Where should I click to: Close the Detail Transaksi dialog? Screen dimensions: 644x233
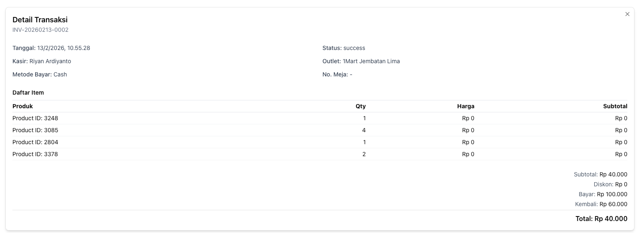tap(627, 14)
